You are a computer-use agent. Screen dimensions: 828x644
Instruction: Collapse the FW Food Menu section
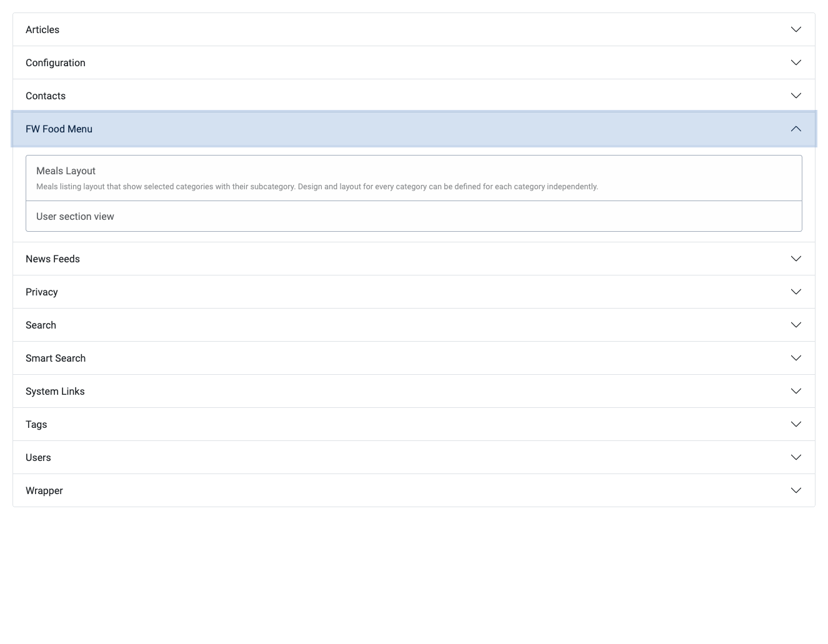coord(414,129)
